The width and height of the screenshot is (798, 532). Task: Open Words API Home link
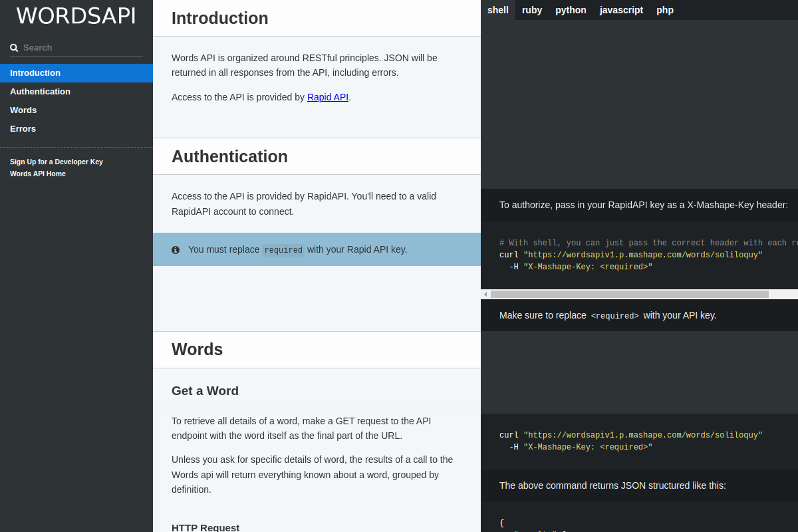(x=38, y=174)
